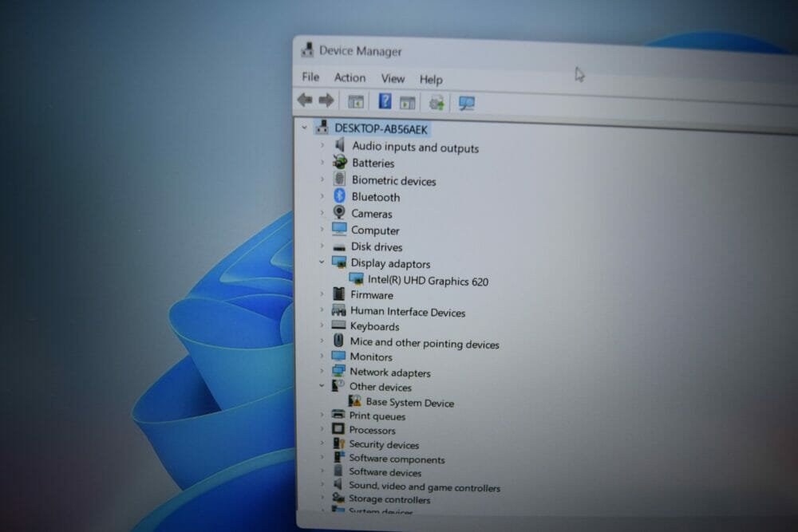The image size is (798, 532).
Task: Toggle the console tree pane toolbar icon
Action: tap(356, 102)
